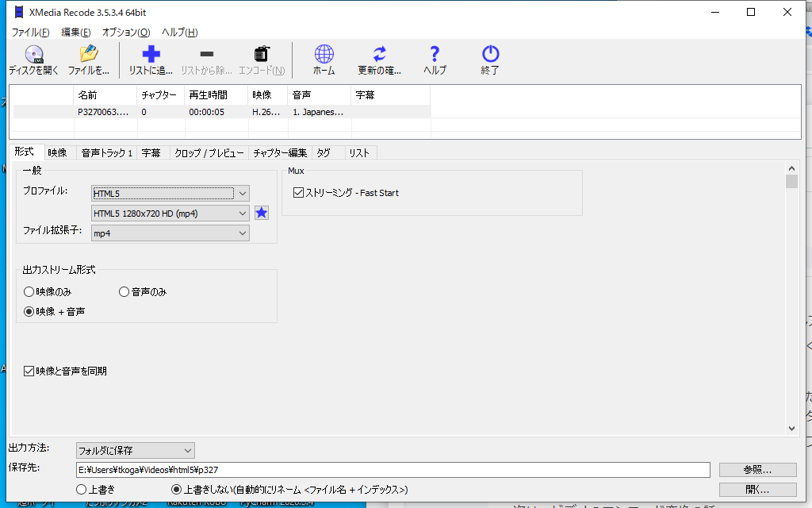812x508 pixels.
Task: Click 開く... button
Action: [x=757, y=489]
